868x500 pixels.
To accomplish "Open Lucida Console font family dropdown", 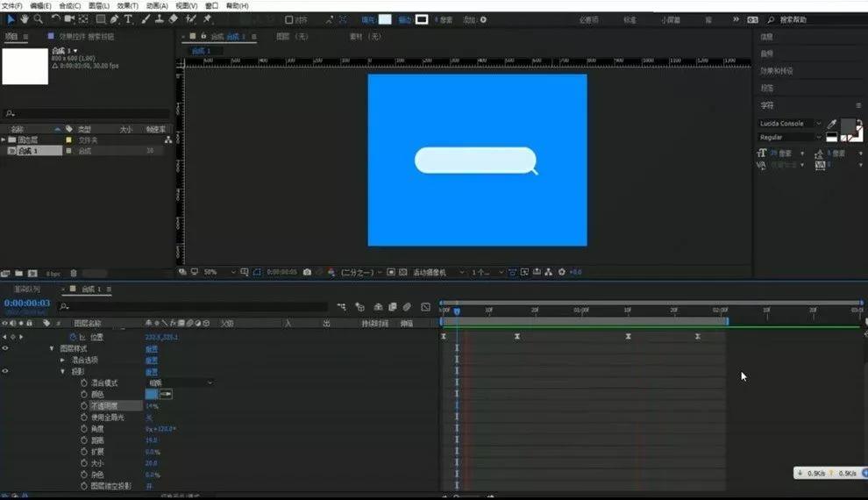I will point(790,124).
